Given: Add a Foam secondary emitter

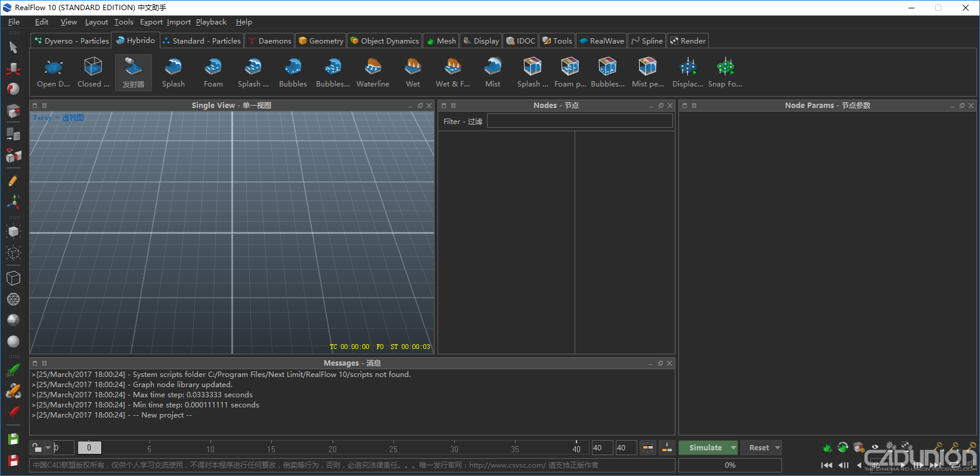Looking at the screenshot, I should (213, 73).
